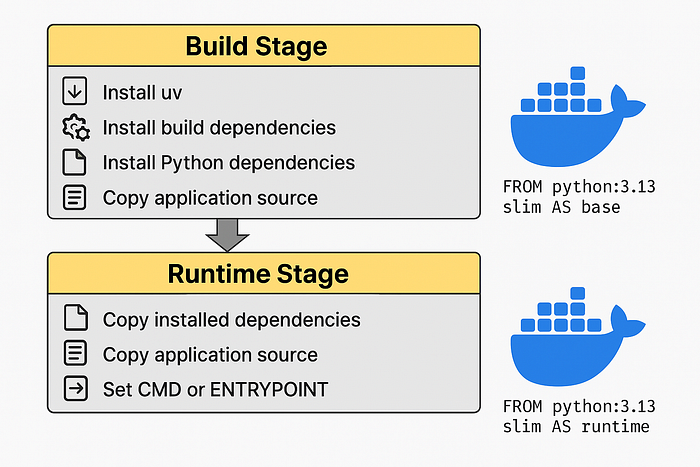
Task: Click the blank page icon beside Install Python dependencies
Action: click(x=74, y=162)
